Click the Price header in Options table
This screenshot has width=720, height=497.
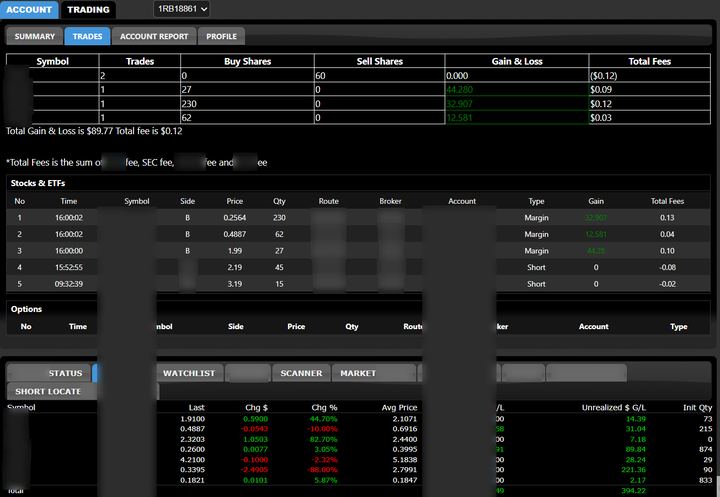(x=296, y=327)
